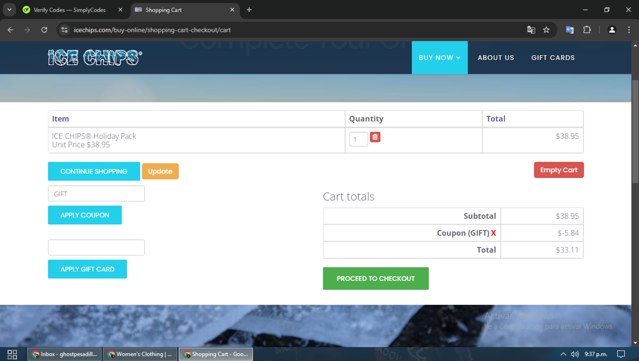Open GIFT CARDS page

[553, 57]
